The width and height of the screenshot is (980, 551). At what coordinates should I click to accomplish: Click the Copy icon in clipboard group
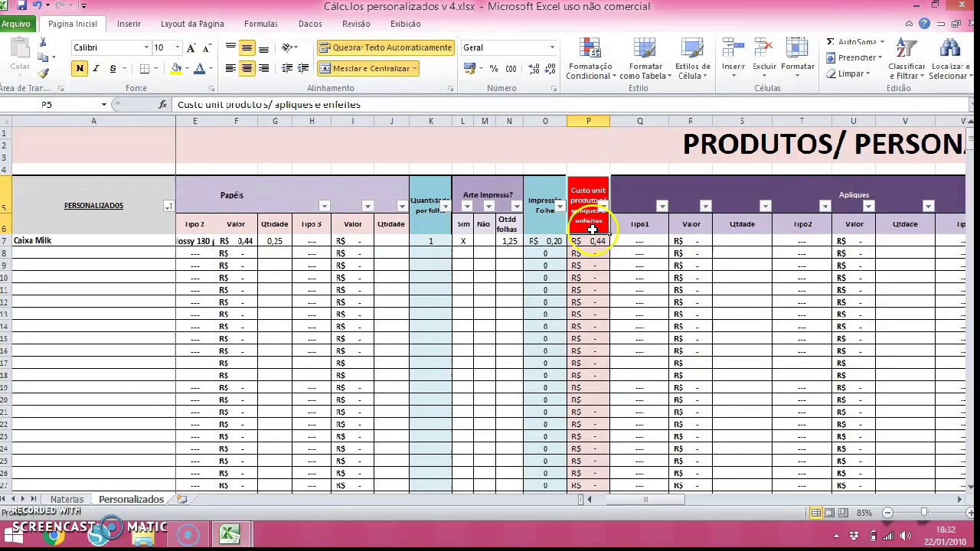(43, 58)
